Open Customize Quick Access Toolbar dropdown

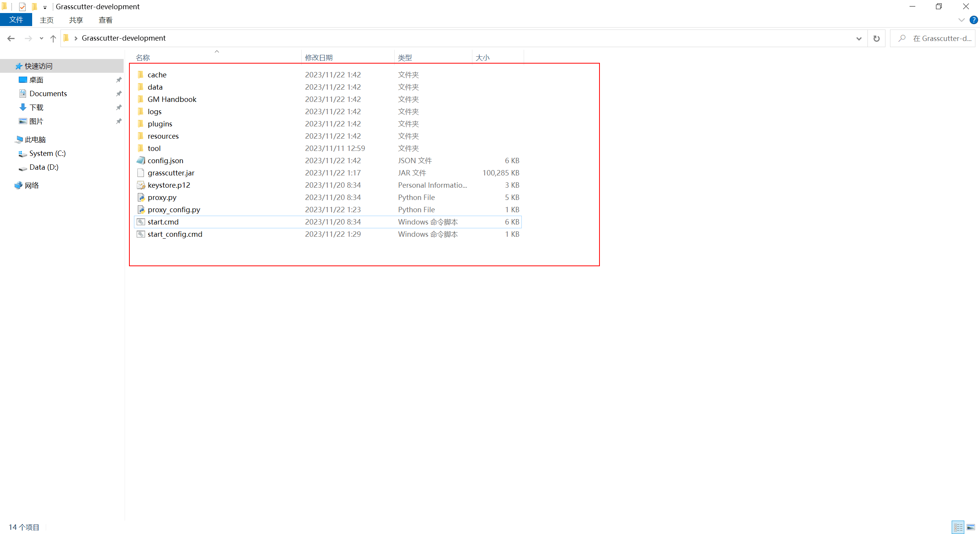pyautogui.click(x=45, y=7)
